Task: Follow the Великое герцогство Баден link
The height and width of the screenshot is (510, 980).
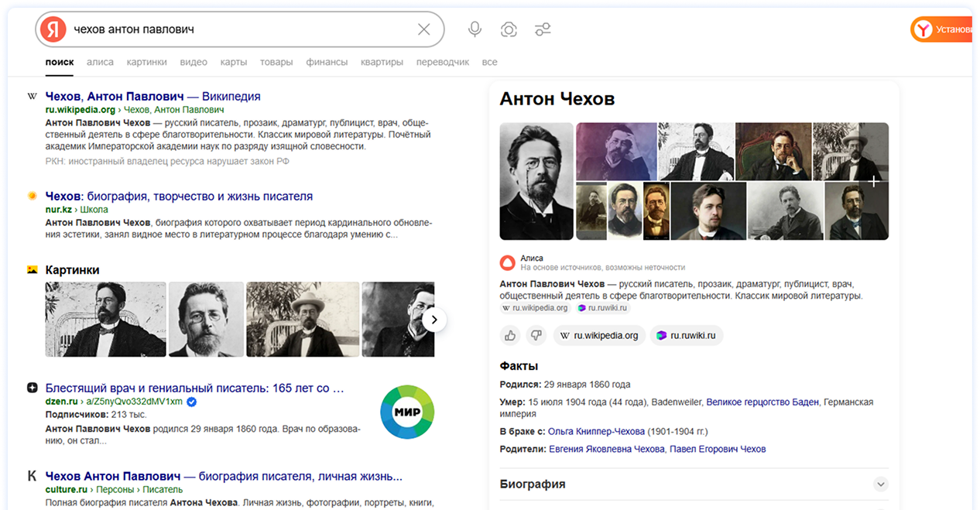Action: [762, 402]
